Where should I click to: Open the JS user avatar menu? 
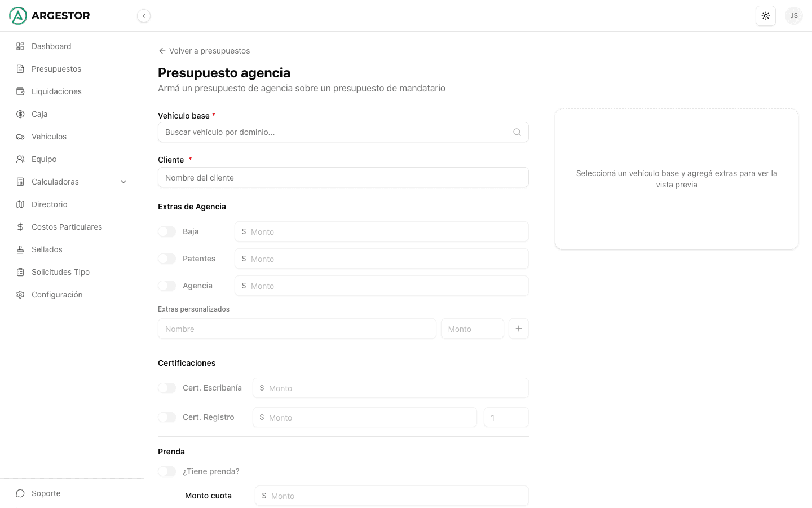pos(794,16)
